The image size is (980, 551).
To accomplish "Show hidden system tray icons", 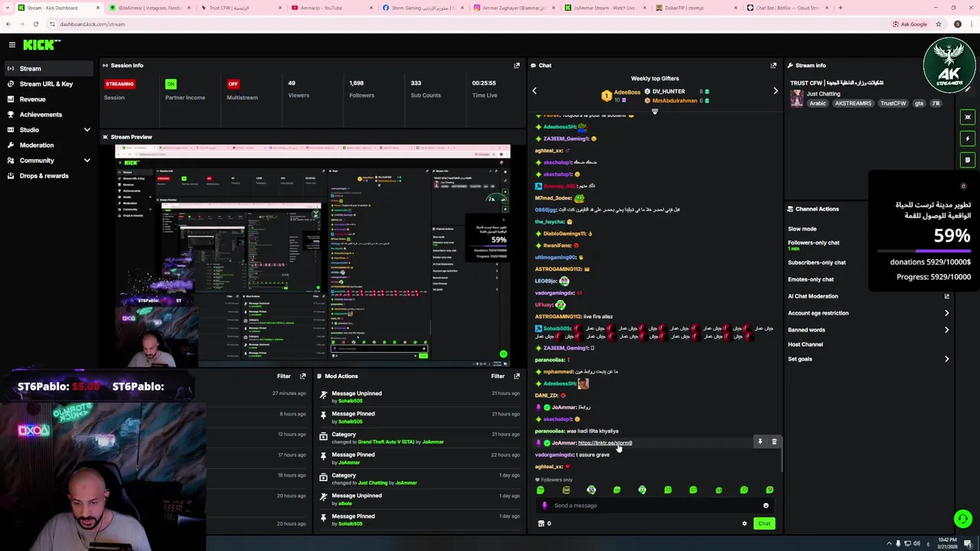I will coord(889,543).
